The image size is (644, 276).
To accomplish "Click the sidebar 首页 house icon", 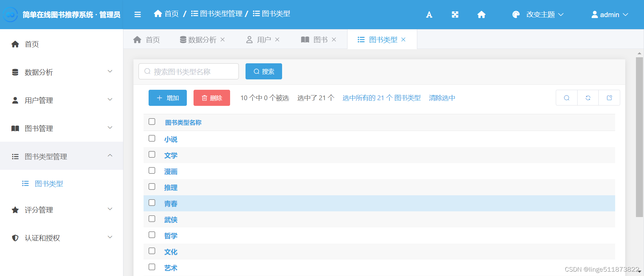I will click(15, 44).
